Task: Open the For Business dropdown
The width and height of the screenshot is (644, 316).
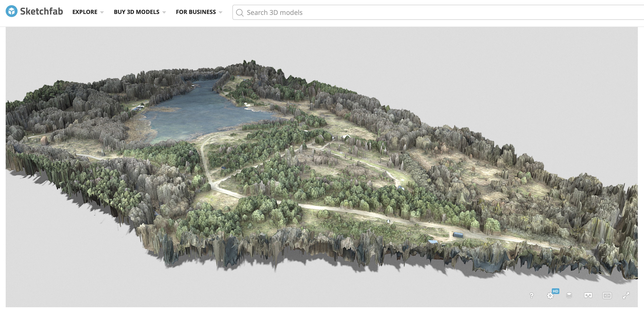Action: click(x=199, y=12)
